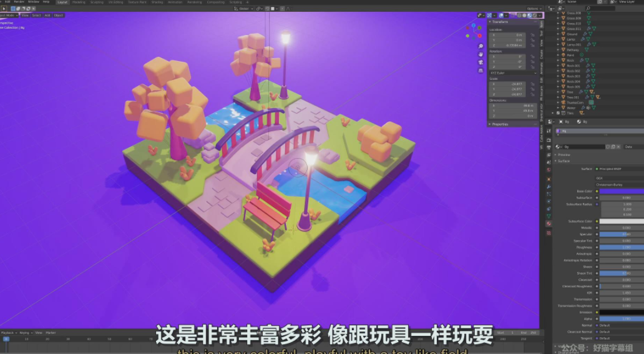Screen dimensions: 644x354
Task: Select the Tree.001 object in outliner
Action: pyautogui.click(x=573, y=97)
